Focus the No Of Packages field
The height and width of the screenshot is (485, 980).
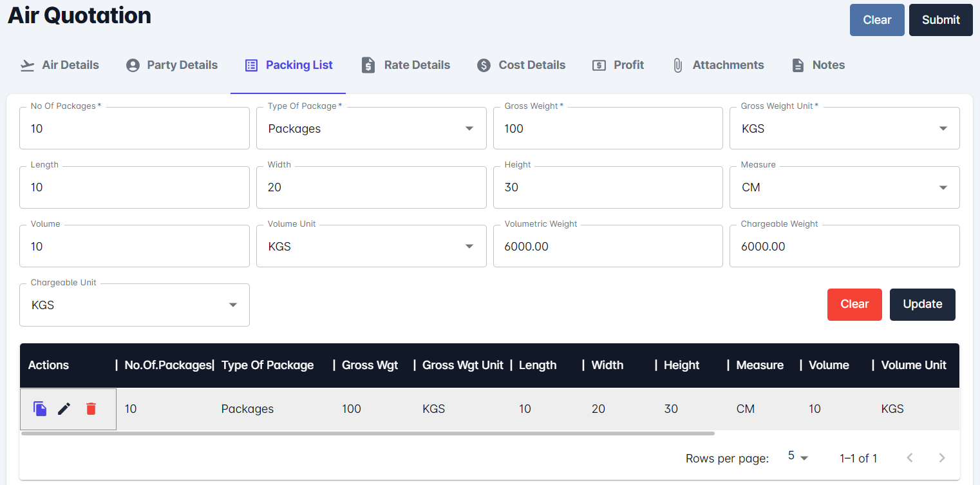[x=135, y=128]
